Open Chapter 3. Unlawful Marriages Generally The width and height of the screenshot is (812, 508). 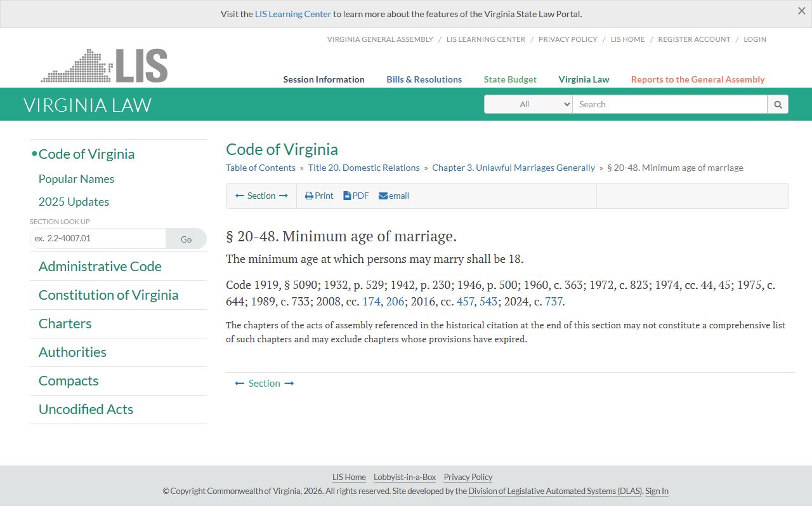(x=514, y=168)
